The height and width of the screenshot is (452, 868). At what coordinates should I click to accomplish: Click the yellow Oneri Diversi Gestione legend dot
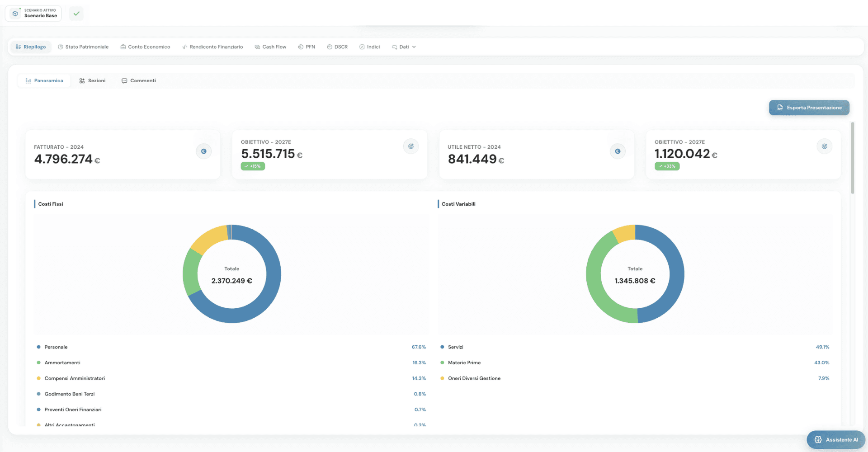(442, 378)
